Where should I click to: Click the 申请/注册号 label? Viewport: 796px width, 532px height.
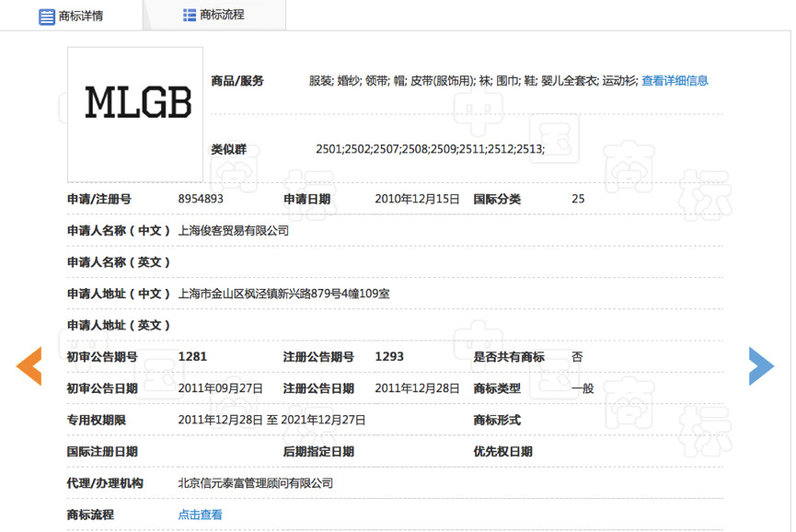pyautogui.click(x=99, y=199)
